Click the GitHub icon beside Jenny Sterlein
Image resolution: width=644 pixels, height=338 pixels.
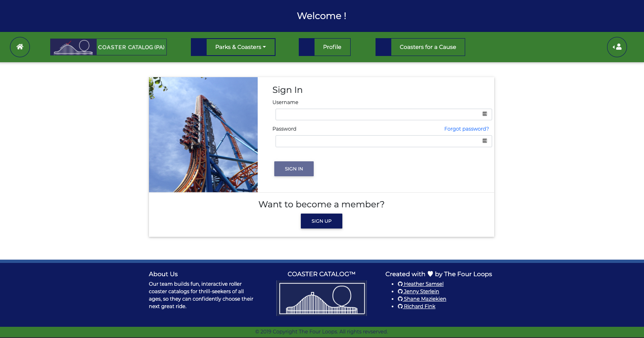click(x=400, y=291)
